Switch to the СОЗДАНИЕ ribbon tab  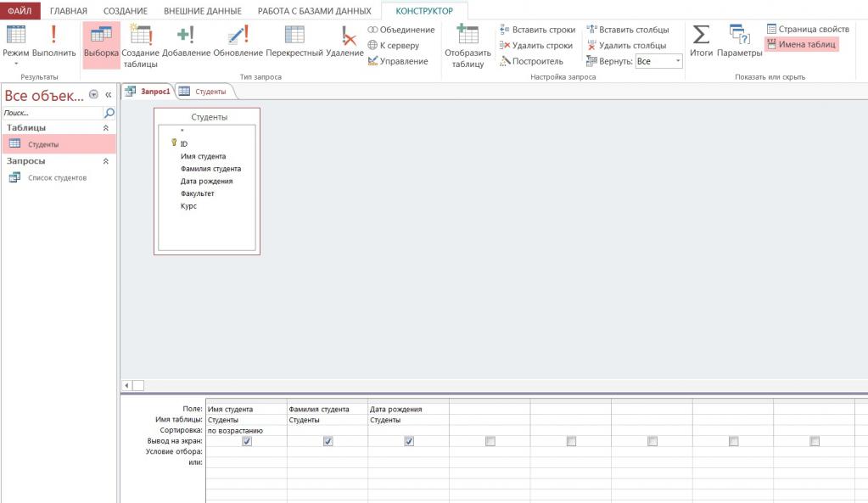pyautogui.click(x=126, y=10)
